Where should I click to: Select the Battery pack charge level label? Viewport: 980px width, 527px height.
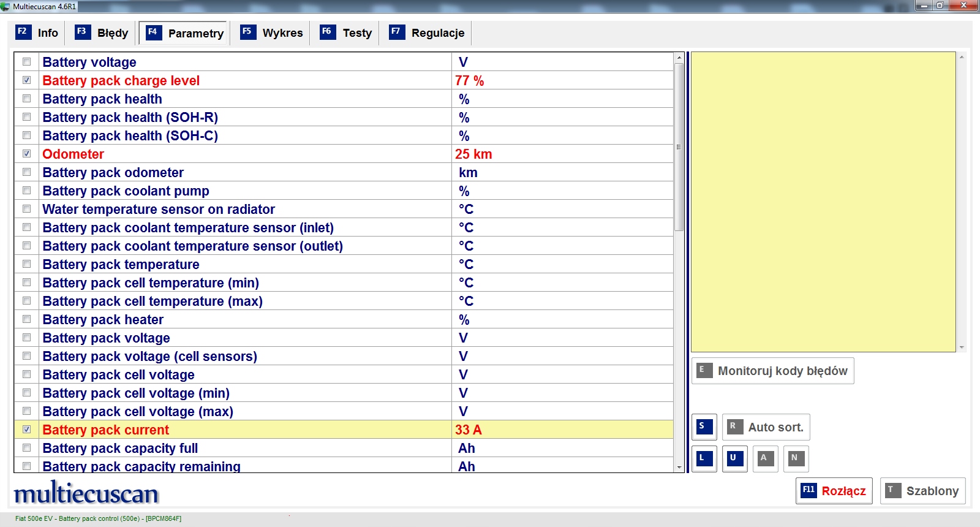coord(121,80)
